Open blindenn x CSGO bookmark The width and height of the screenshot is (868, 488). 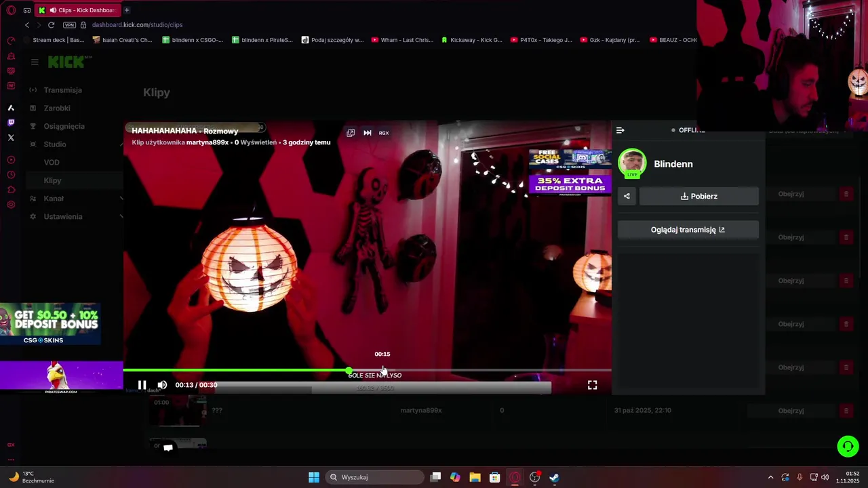(193, 40)
